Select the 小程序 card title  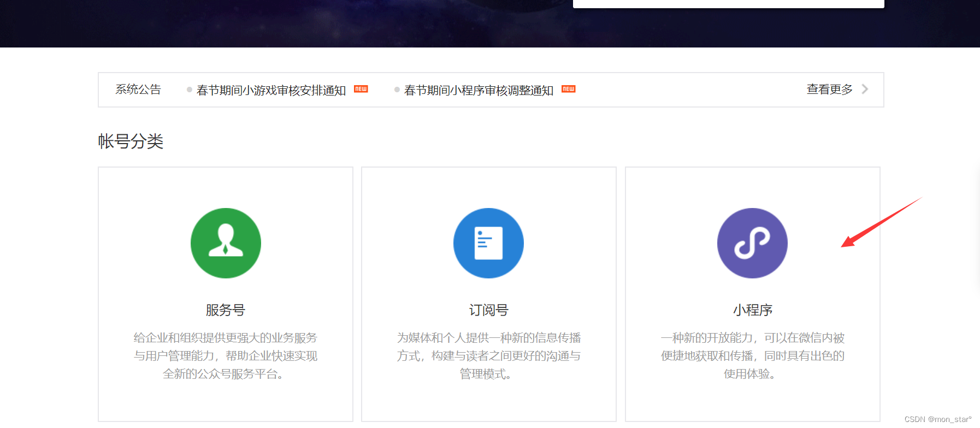753,310
